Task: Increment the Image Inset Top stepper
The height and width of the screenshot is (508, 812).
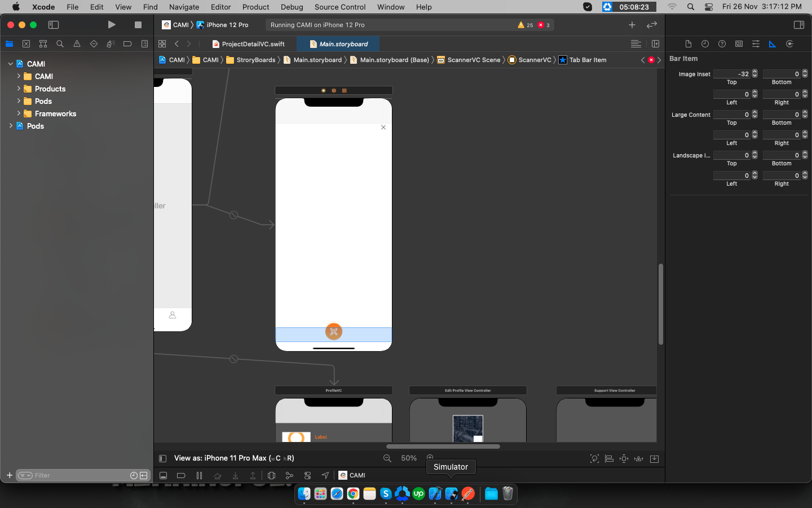Action: tap(754, 72)
